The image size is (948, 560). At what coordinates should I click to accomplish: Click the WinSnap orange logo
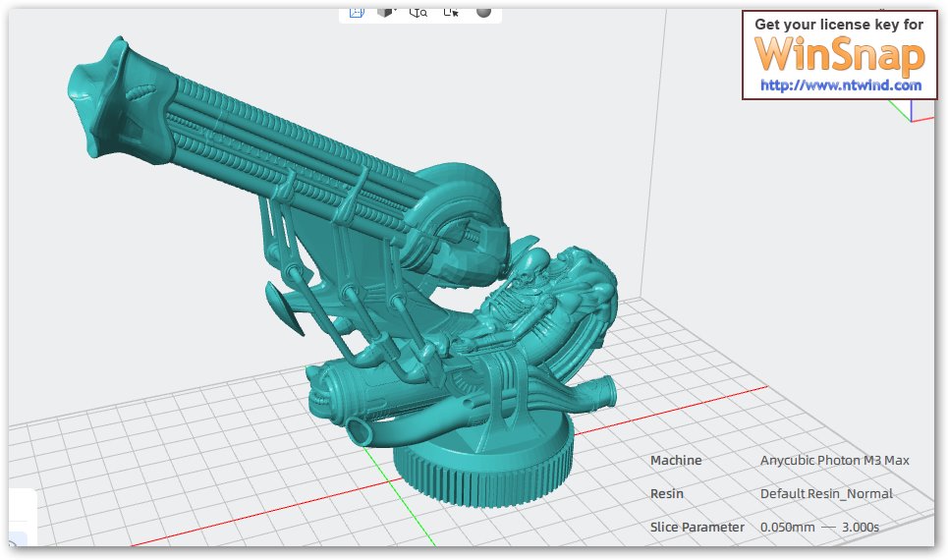pyautogui.click(x=839, y=54)
